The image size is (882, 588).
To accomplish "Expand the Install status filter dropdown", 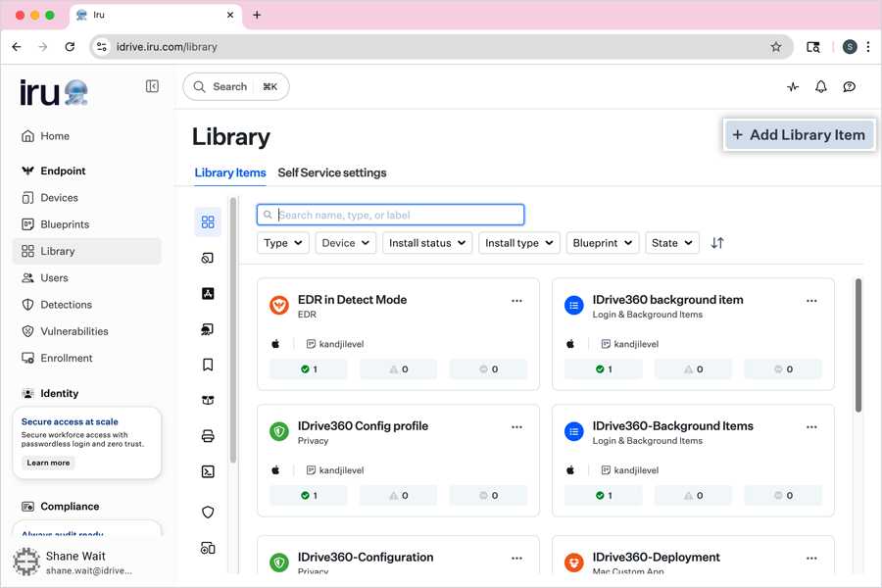I will 427,243.
